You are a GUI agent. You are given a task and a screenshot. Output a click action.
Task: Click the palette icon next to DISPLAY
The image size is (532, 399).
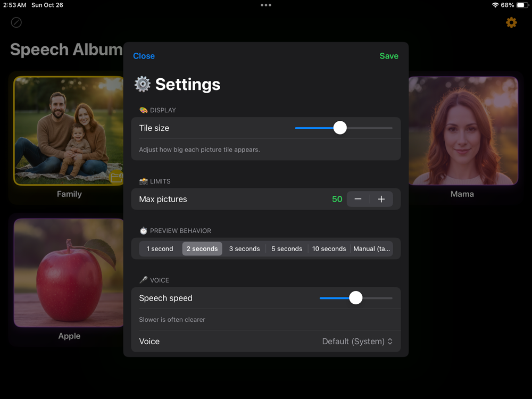144,110
